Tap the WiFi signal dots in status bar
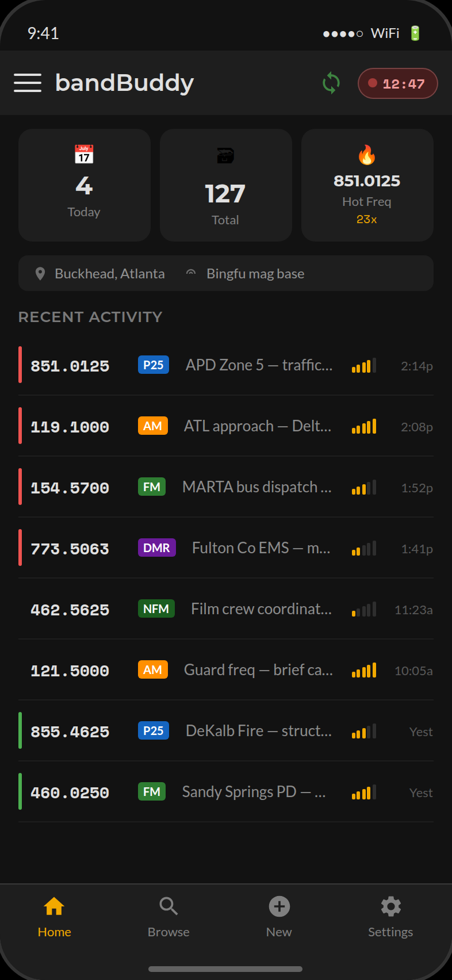 pos(342,33)
